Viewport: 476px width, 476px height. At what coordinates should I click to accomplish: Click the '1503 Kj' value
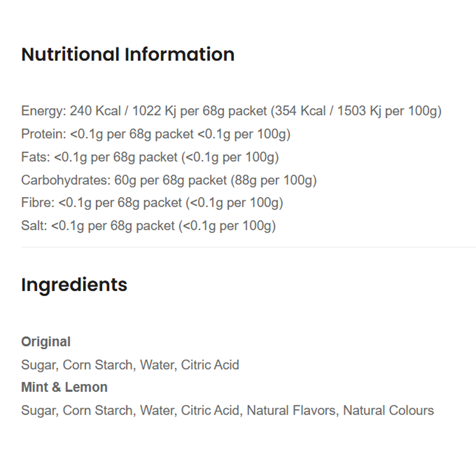point(359,111)
